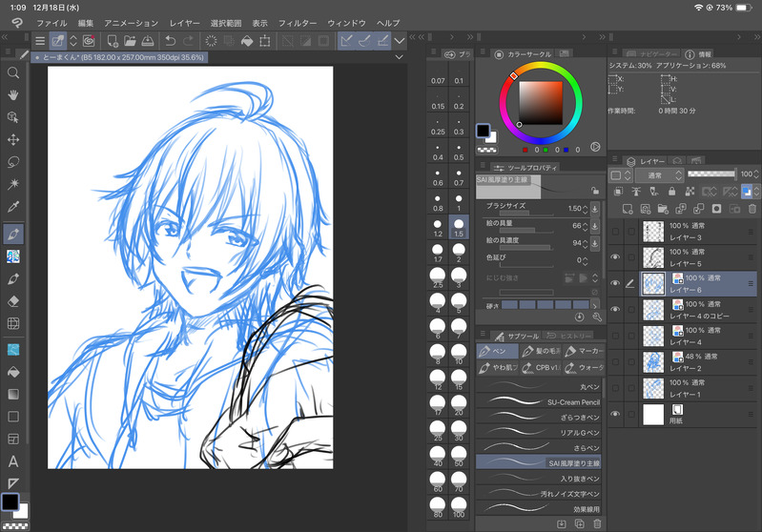Switch to the ヒストリー tab

click(x=569, y=336)
